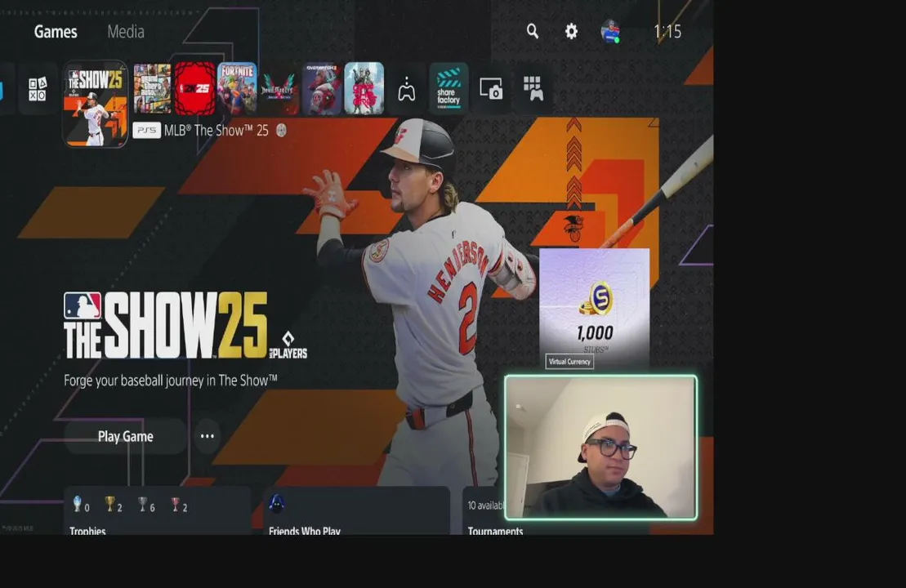Click the MLB The Show 25 title text
906x588 pixels.
(x=216, y=131)
